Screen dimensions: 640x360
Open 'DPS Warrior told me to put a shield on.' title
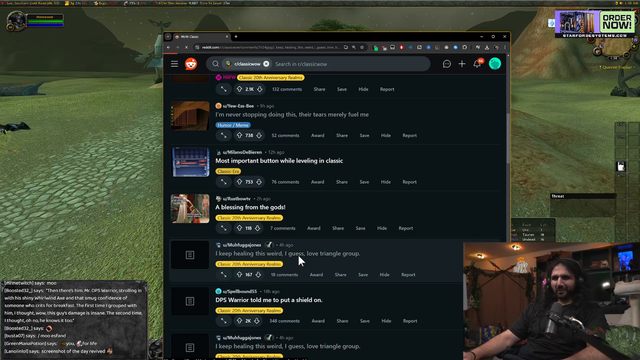(x=269, y=300)
